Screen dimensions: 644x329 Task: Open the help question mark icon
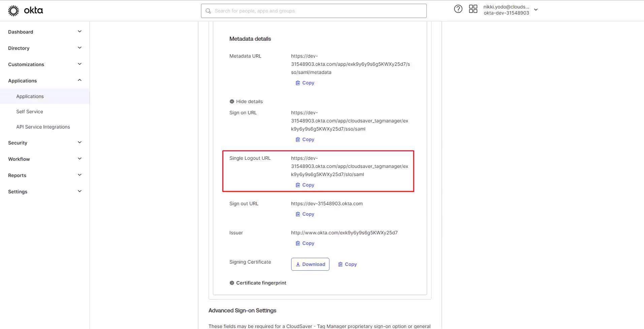pyautogui.click(x=458, y=9)
